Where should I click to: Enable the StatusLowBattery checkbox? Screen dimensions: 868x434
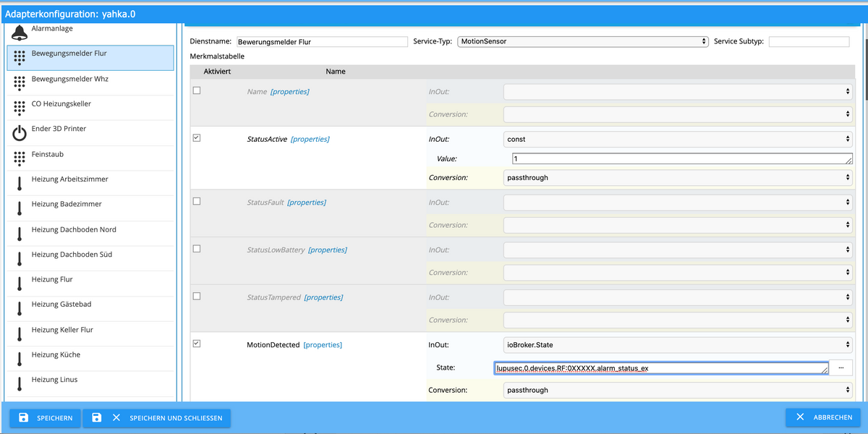(x=197, y=249)
